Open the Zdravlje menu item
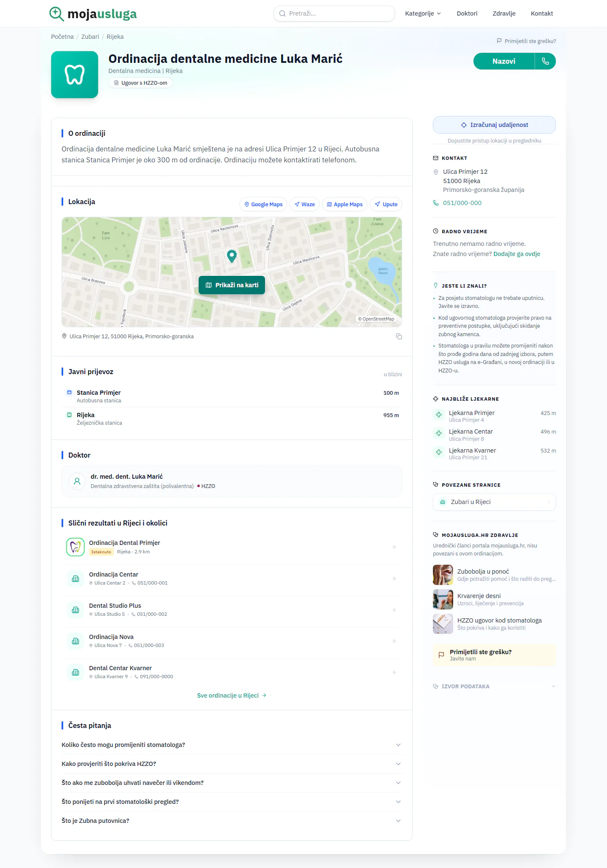This screenshot has width=607, height=868. click(504, 13)
